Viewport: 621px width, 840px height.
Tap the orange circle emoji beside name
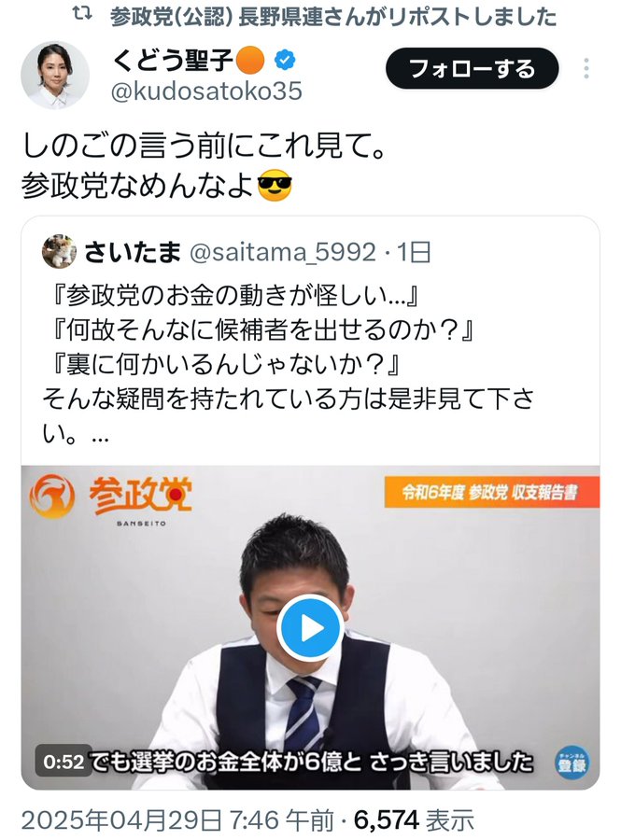point(250,59)
